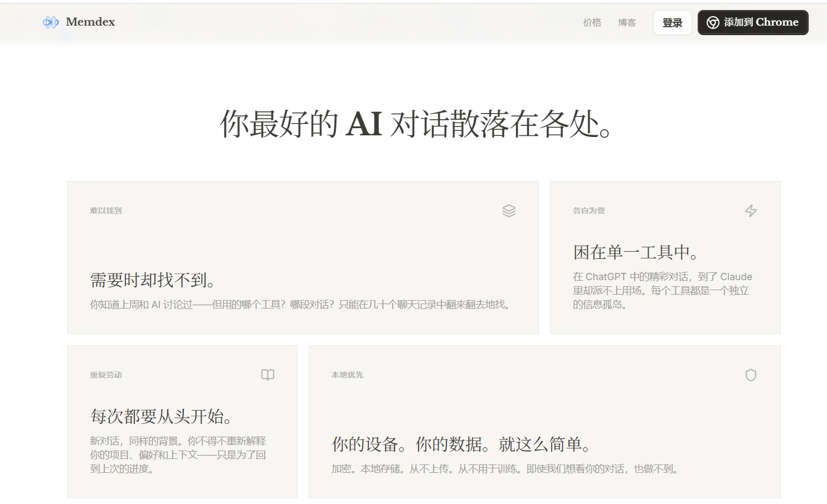Click the 各自为营 card label
Image resolution: width=827 pixels, height=504 pixels.
tap(588, 211)
